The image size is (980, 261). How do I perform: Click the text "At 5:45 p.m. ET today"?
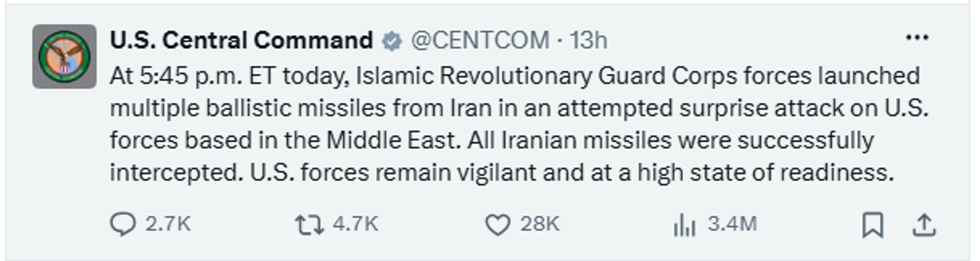click(x=229, y=76)
